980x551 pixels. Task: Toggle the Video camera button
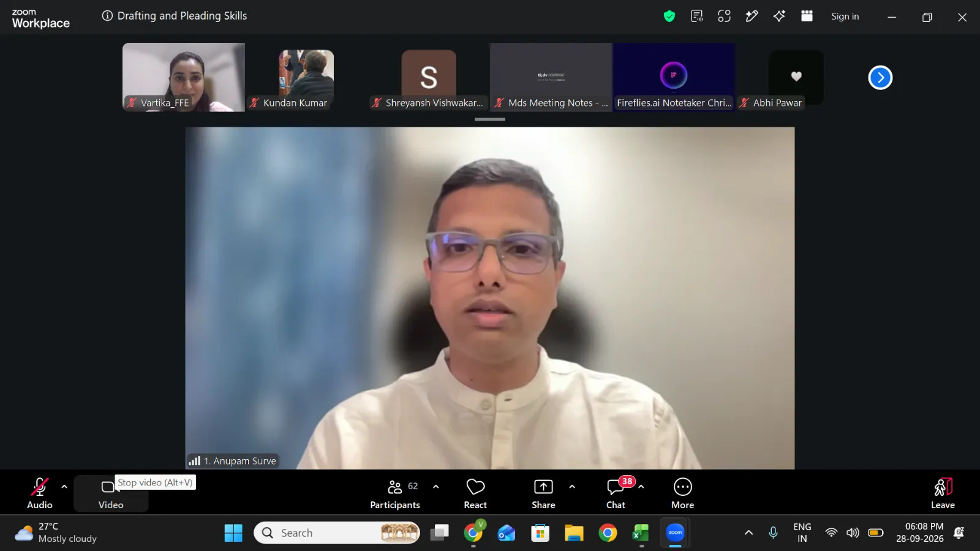coord(111,493)
